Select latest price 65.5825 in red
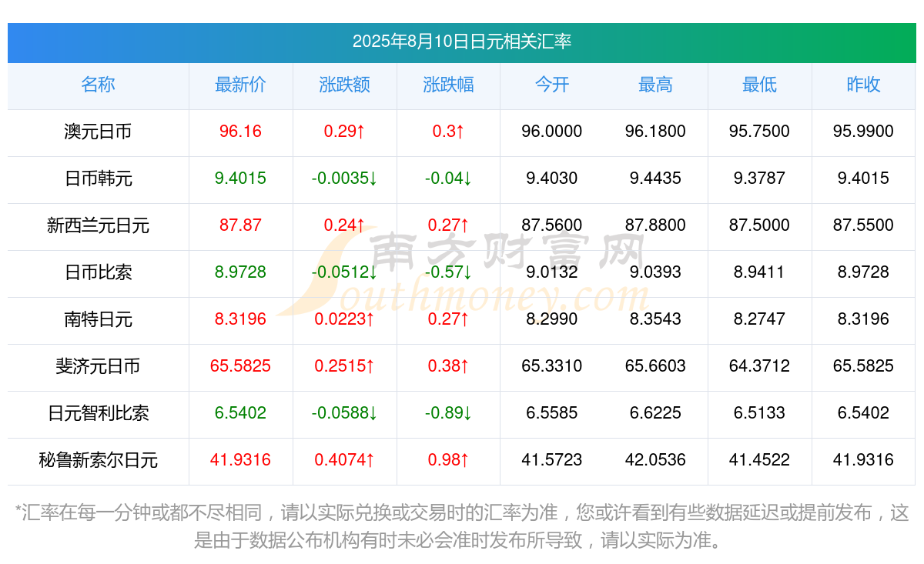 [x=240, y=366]
